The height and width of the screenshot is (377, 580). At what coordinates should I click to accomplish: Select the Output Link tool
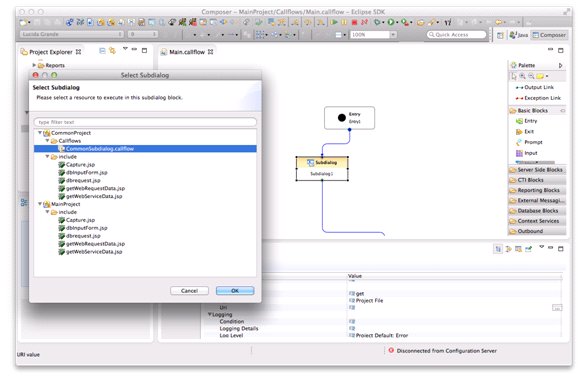535,87
